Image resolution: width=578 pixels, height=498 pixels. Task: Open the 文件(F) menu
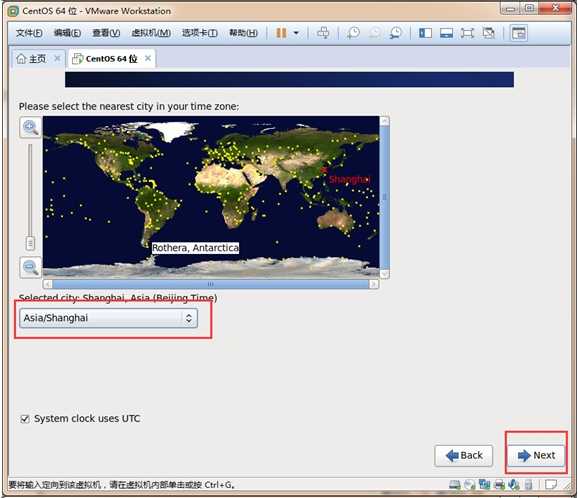point(29,33)
